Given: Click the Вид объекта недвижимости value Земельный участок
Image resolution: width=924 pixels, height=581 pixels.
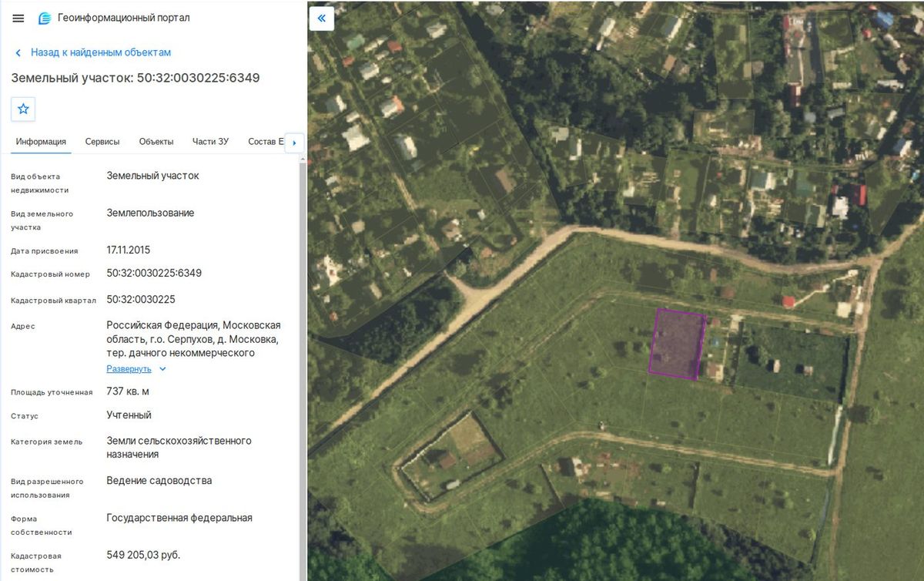Looking at the screenshot, I should [x=152, y=176].
